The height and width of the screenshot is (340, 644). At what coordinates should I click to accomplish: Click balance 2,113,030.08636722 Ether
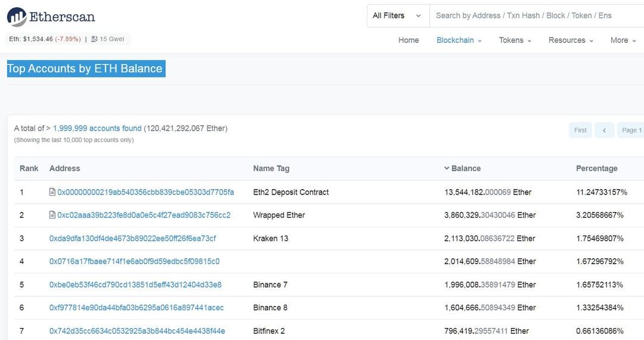(x=490, y=238)
